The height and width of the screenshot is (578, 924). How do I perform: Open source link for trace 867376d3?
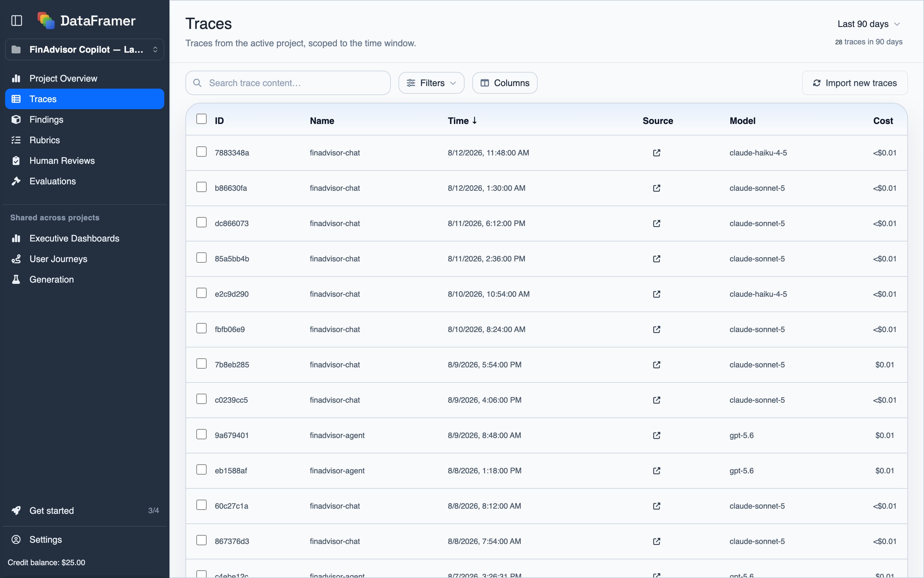pos(656,541)
